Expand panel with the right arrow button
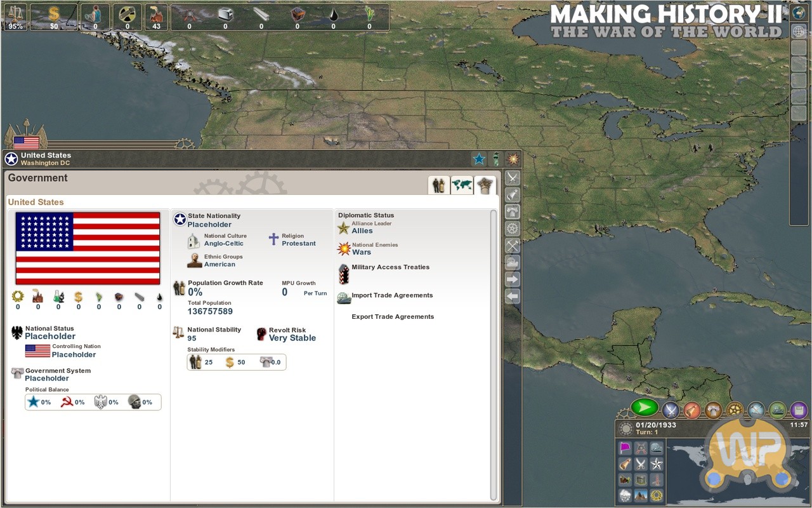812x508 pixels. pyautogui.click(x=512, y=279)
